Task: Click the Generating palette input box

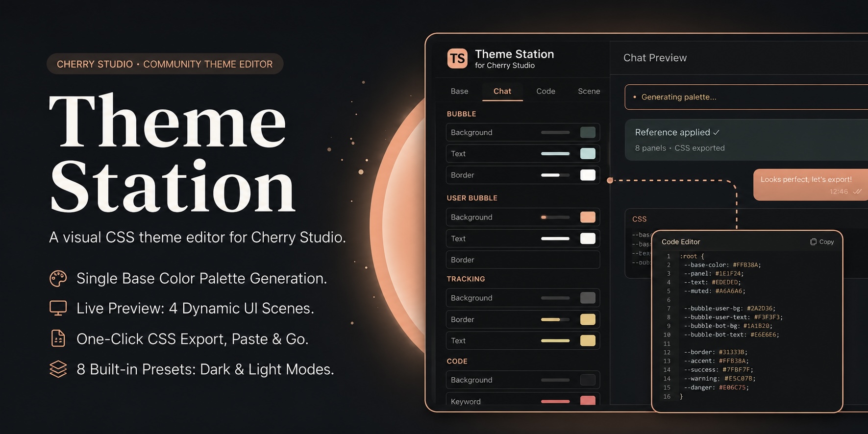Action: (x=746, y=97)
